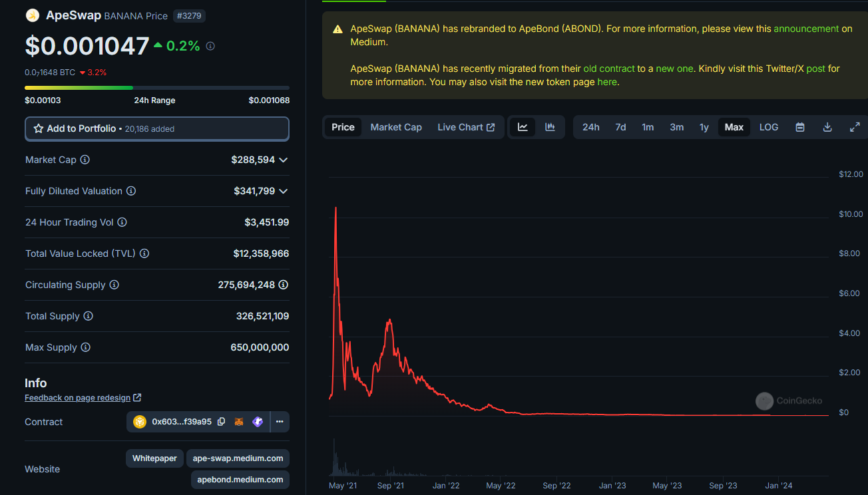The height and width of the screenshot is (495, 868).
Task: Open more contract options ellipsis
Action: tap(280, 422)
